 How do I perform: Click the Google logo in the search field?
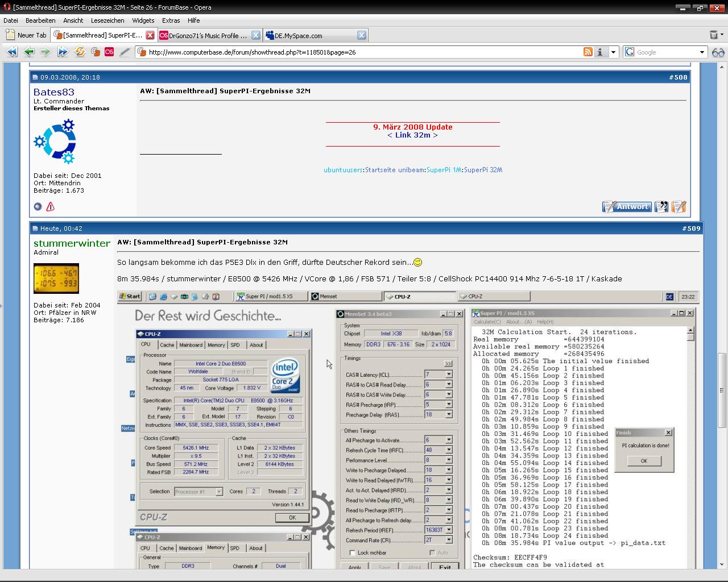(x=630, y=52)
